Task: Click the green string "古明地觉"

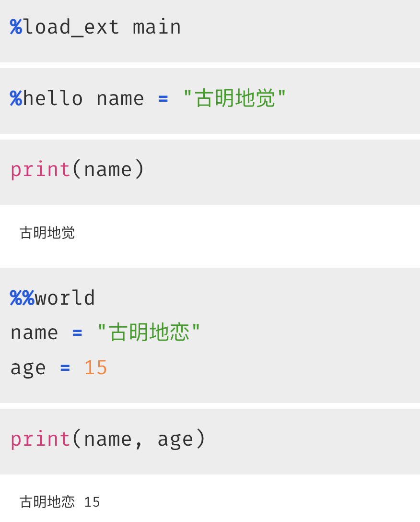Action: click(x=234, y=98)
